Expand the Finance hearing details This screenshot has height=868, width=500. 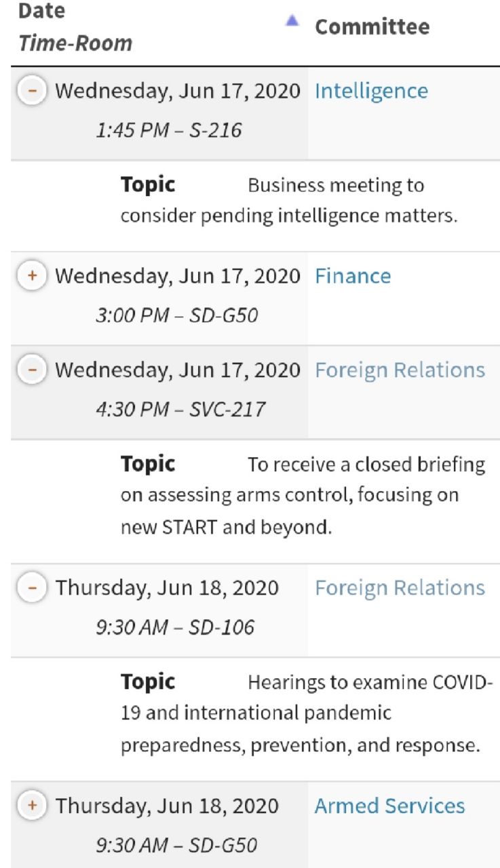[31, 276]
